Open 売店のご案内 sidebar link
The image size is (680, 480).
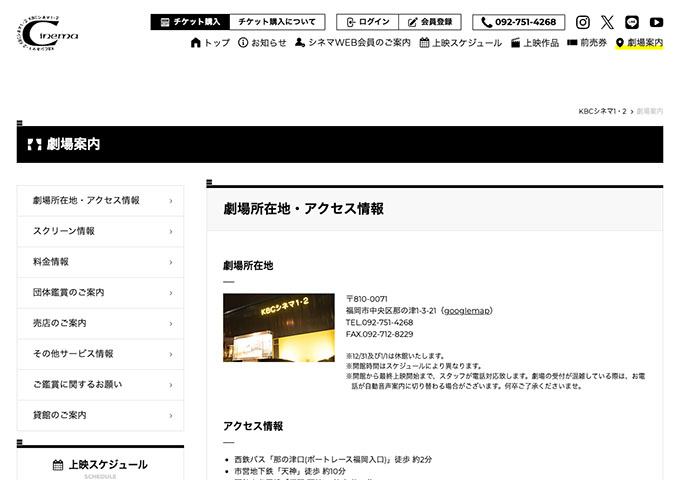point(100,323)
